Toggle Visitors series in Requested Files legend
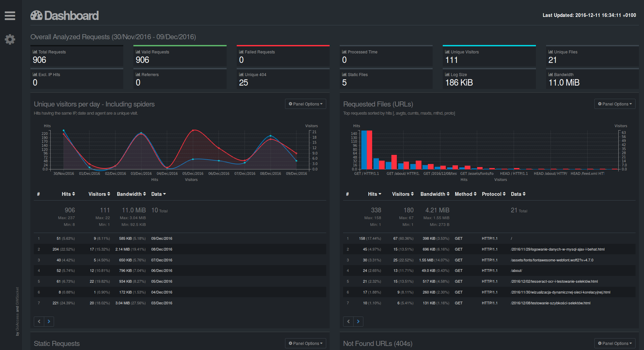The image size is (644, 350). [x=500, y=180]
